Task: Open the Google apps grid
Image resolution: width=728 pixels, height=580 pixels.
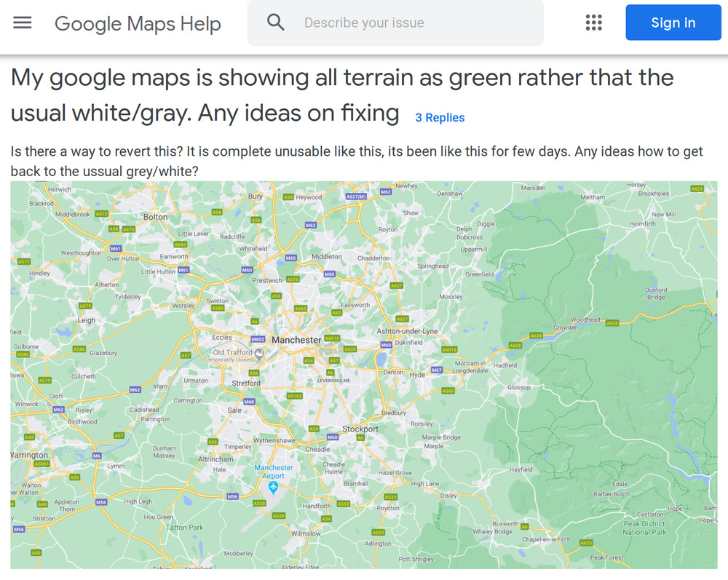Action: click(x=593, y=23)
